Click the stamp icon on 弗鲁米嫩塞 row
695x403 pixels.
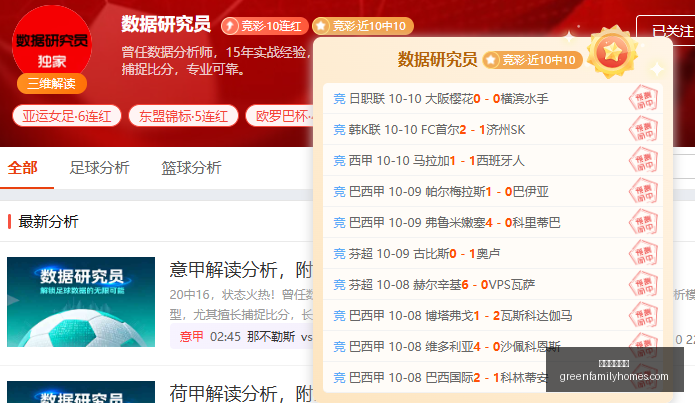[644, 222]
